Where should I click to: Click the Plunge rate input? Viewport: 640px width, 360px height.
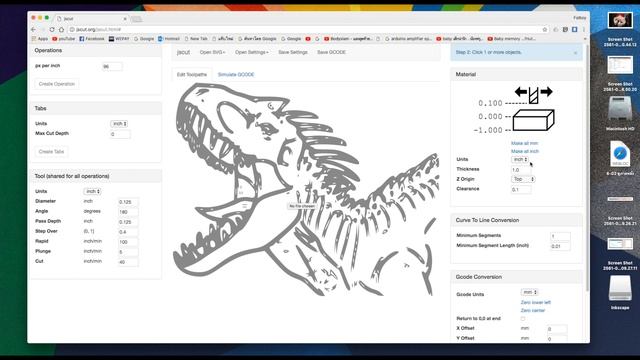[x=128, y=252]
